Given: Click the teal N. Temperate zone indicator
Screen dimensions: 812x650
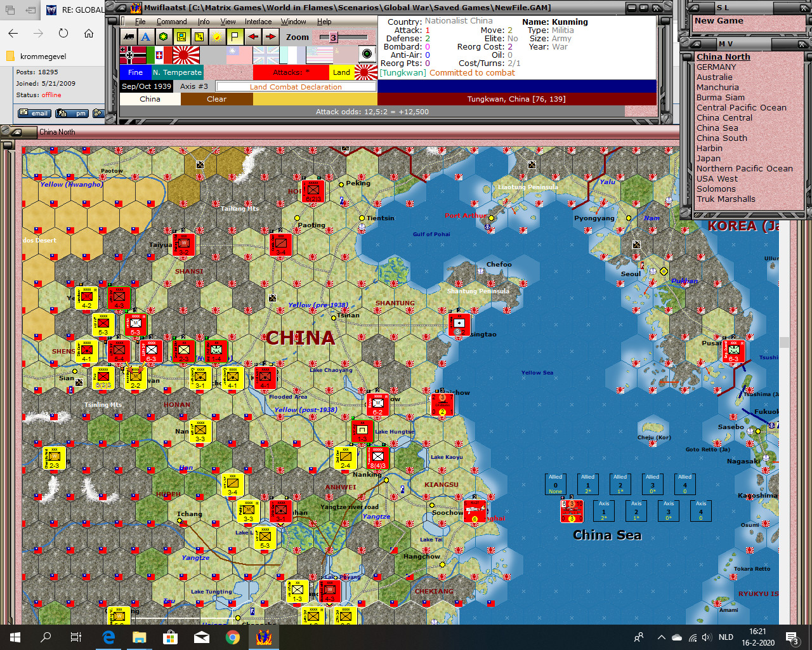Looking at the screenshot, I should tap(177, 72).
